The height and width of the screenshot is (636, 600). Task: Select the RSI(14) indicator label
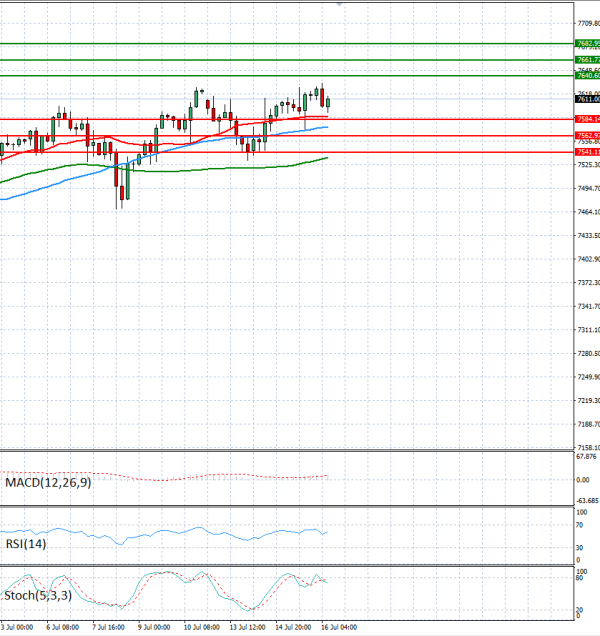point(26,544)
